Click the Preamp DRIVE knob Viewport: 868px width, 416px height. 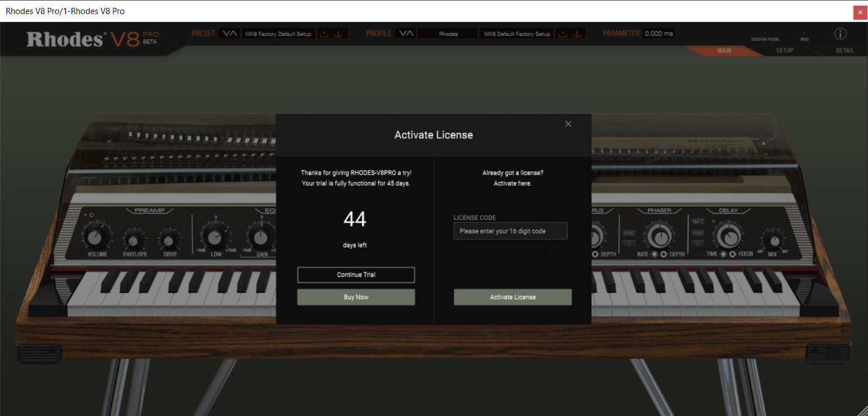point(168,241)
